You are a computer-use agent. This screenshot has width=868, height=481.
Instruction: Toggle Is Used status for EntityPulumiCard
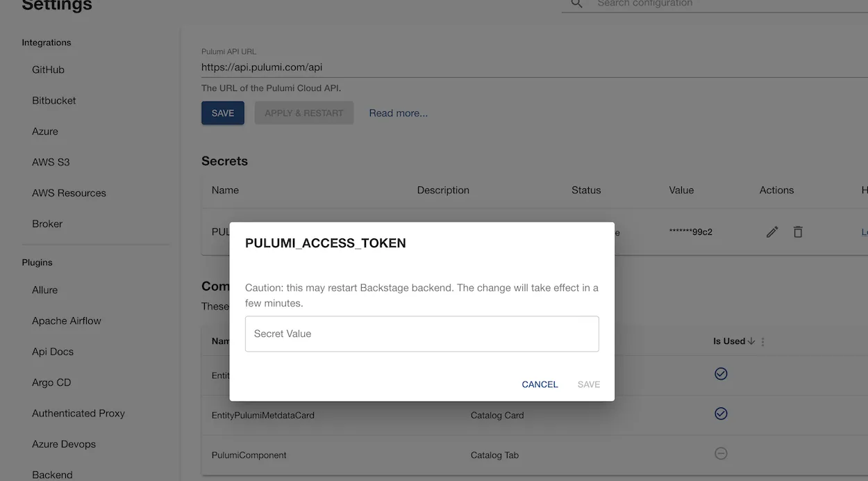point(721,373)
